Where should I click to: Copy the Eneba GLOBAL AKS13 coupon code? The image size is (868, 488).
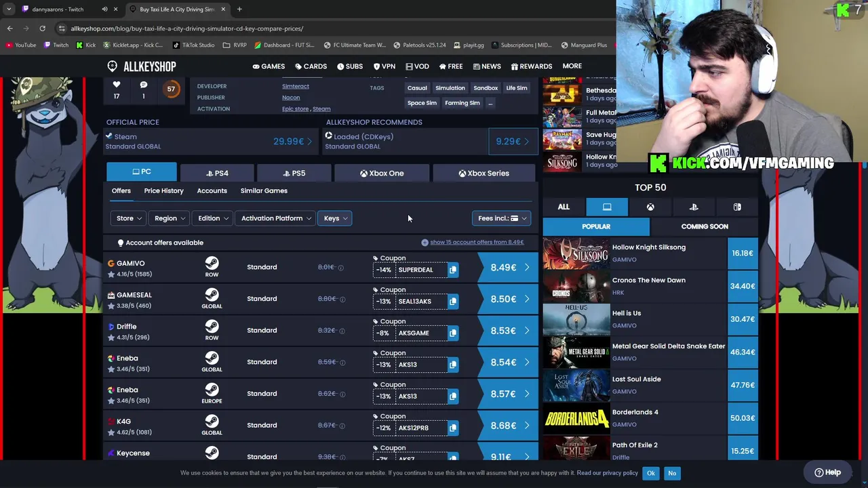click(453, 365)
